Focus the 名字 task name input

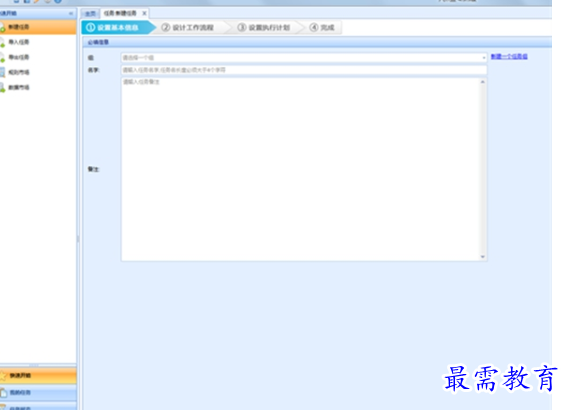coord(304,70)
